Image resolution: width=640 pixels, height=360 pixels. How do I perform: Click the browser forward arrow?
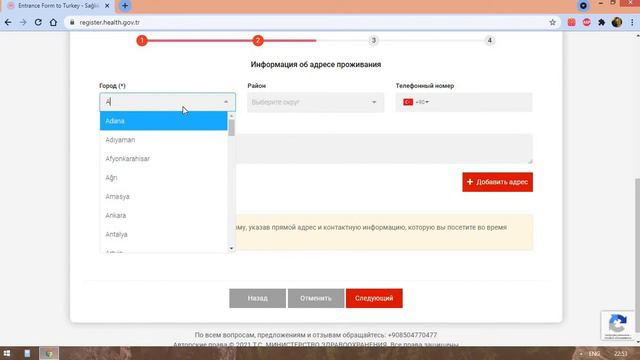coord(23,22)
